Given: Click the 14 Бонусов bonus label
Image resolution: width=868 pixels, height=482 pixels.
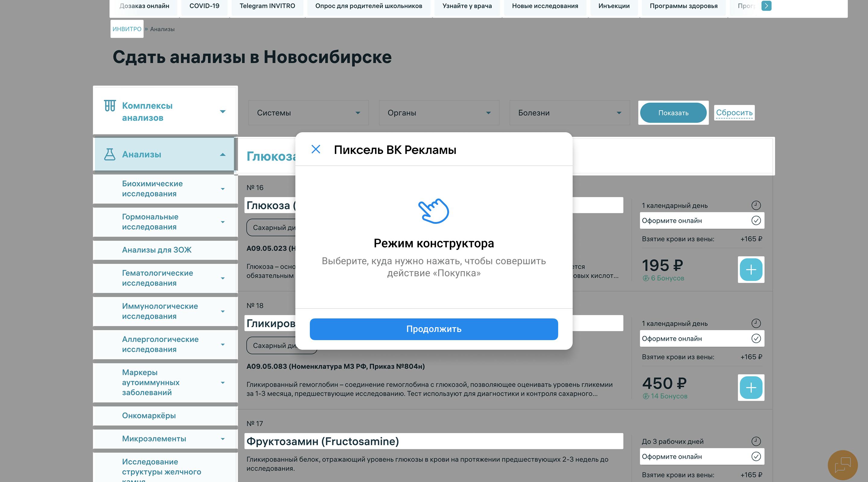Looking at the screenshot, I should tap(665, 396).
